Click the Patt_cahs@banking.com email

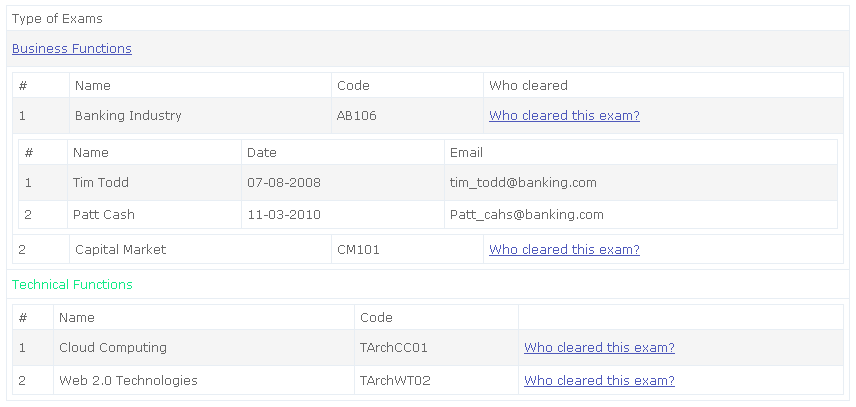coord(527,214)
